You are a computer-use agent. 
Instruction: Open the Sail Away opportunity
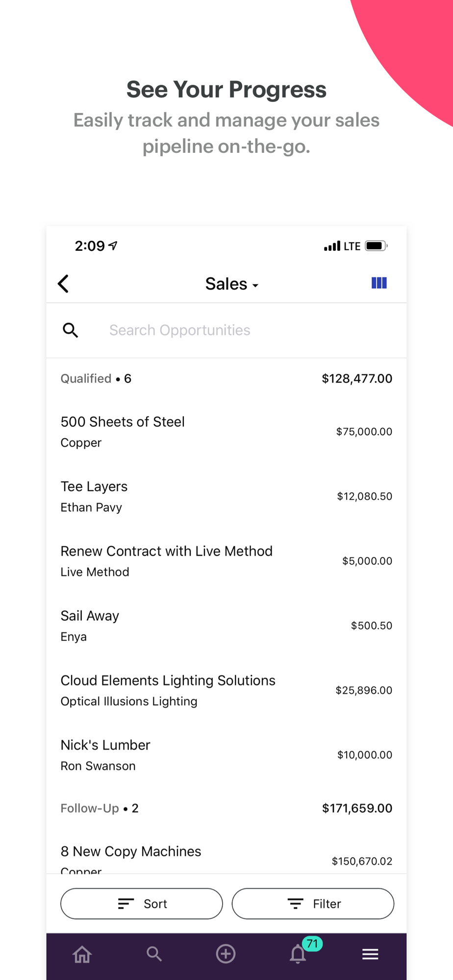[x=226, y=626]
